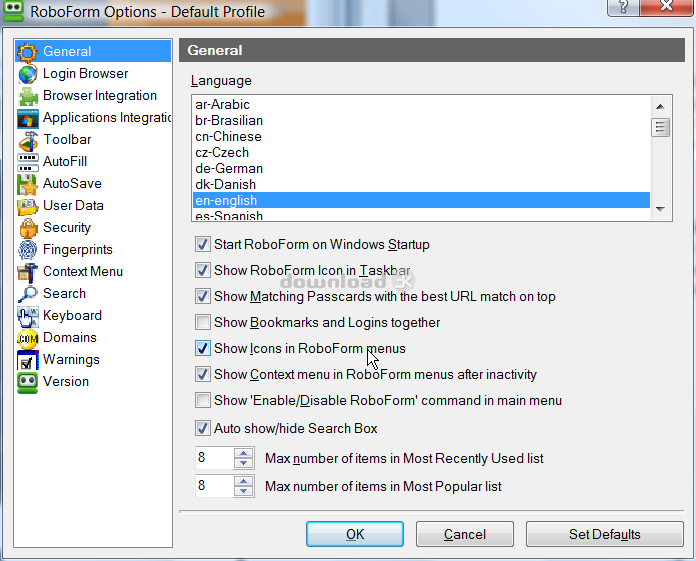
Task: Select br-Brasilian language
Action: coord(421,120)
